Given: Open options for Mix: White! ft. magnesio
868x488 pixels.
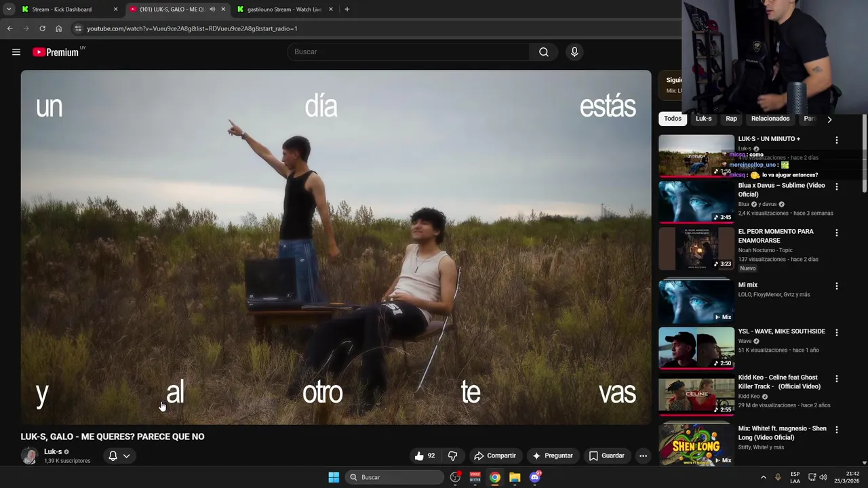Looking at the screenshot, I should tap(836, 430).
